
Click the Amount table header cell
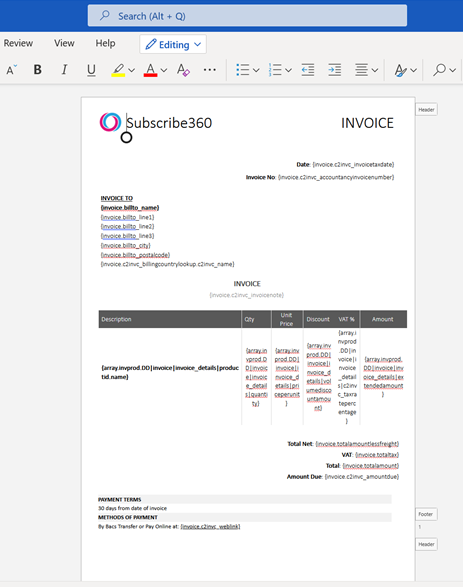pyautogui.click(x=383, y=319)
